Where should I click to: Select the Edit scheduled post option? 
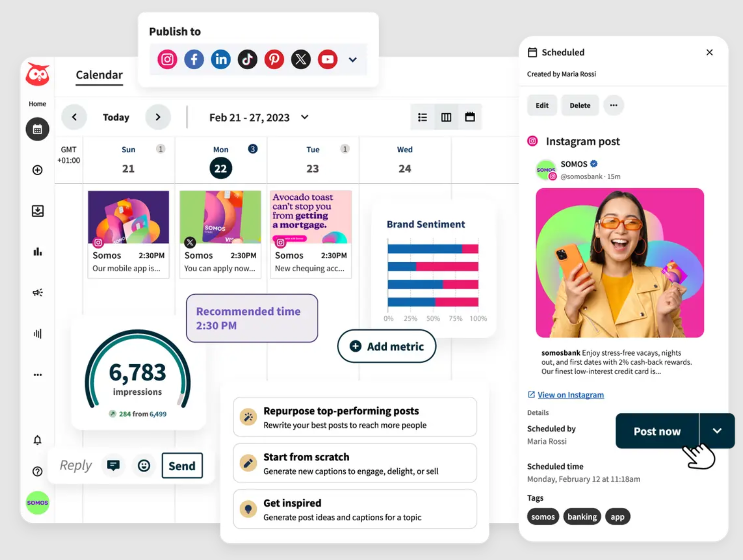tap(542, 105)
